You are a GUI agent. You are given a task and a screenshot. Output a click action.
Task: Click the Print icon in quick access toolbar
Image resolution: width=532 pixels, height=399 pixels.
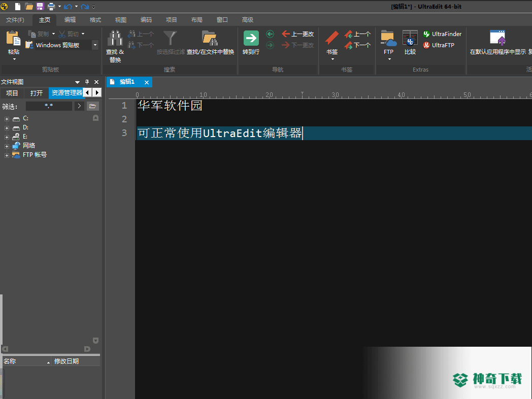(x=51, y=6)
